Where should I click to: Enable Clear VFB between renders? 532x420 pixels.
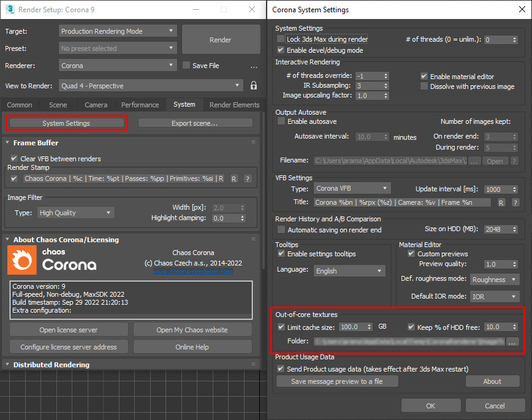(x=13, y=158)
